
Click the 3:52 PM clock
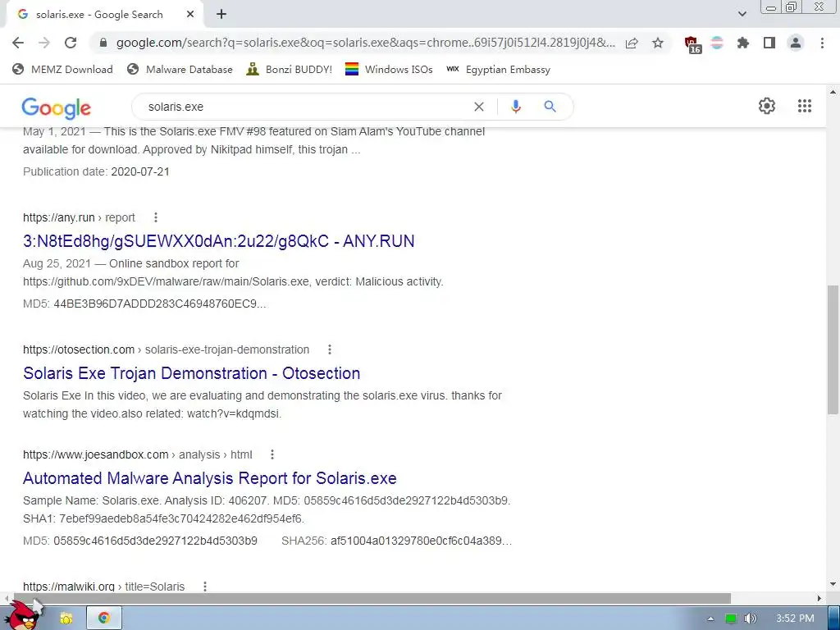coord(795,619)
